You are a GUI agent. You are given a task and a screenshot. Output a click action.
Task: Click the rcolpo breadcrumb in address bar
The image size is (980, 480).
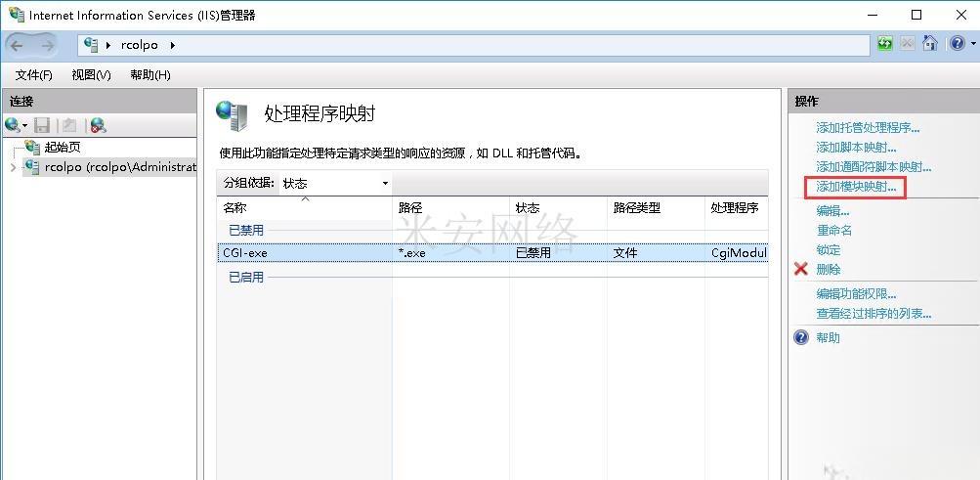click(x=140, y=45)
